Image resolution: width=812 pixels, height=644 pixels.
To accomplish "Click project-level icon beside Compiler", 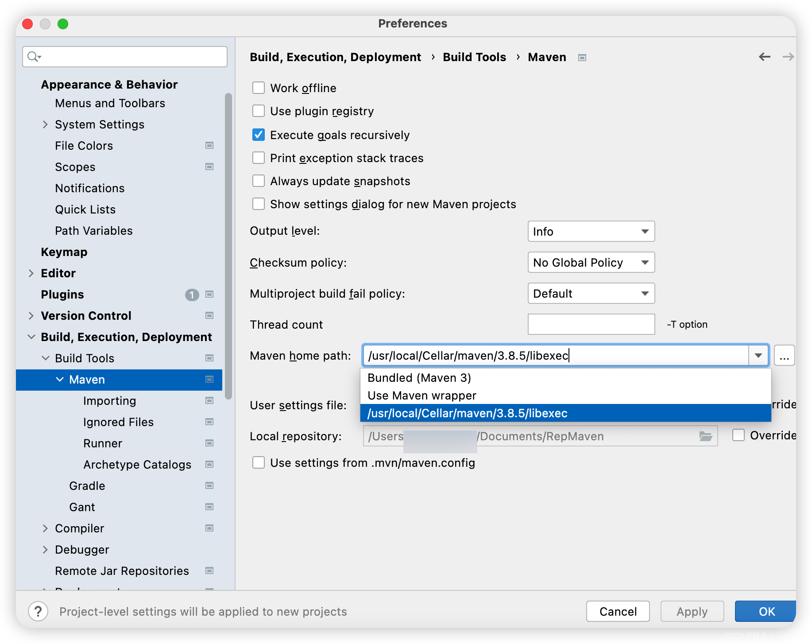I will click(209, 528).
